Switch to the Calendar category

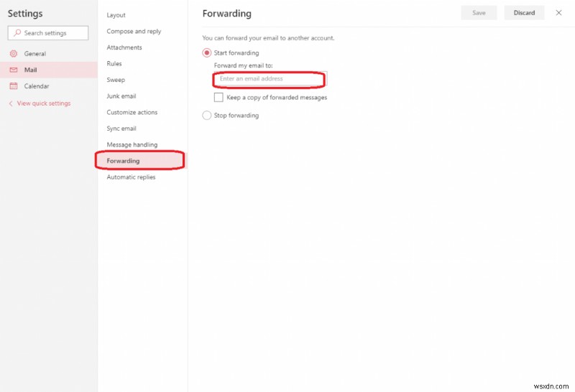(x=49, y=86)
